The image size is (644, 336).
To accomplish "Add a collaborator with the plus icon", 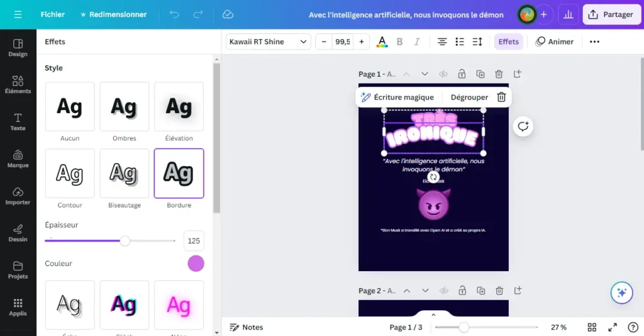I will 544,14.
